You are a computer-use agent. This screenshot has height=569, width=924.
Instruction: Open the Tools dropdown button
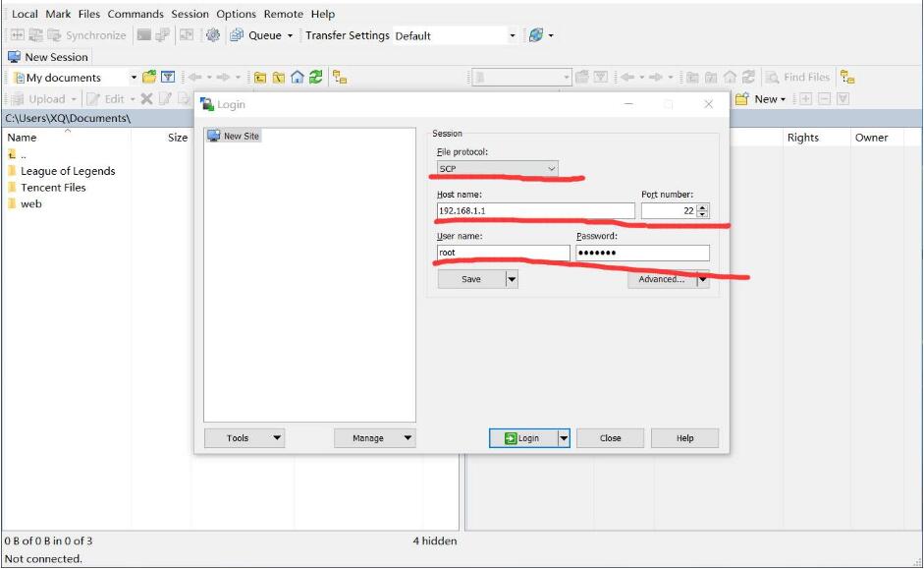click(x=245, y=438)
